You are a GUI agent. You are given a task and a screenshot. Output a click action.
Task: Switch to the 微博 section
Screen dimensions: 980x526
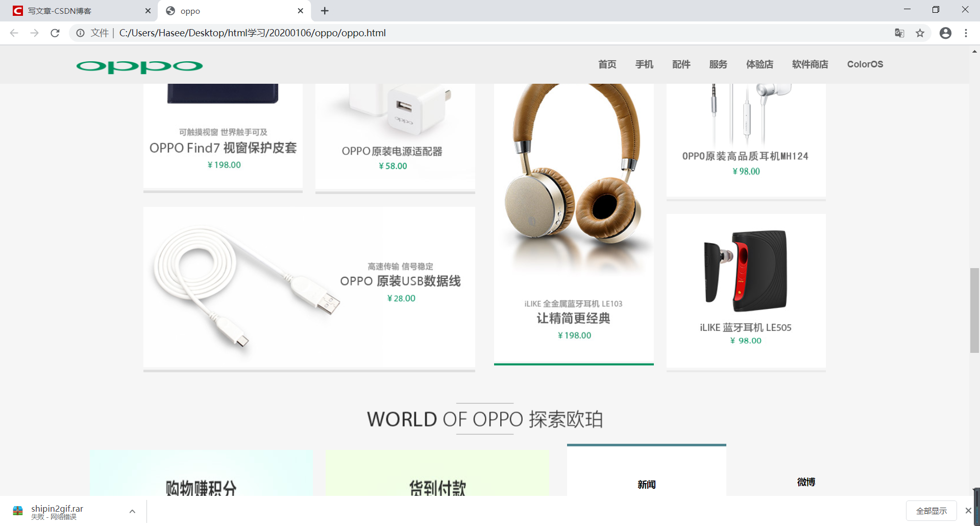tap(806, 482)
